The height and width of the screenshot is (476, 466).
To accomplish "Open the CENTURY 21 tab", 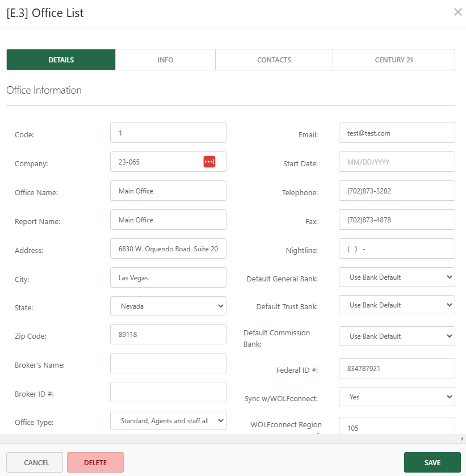I will [x=394, y=60].
